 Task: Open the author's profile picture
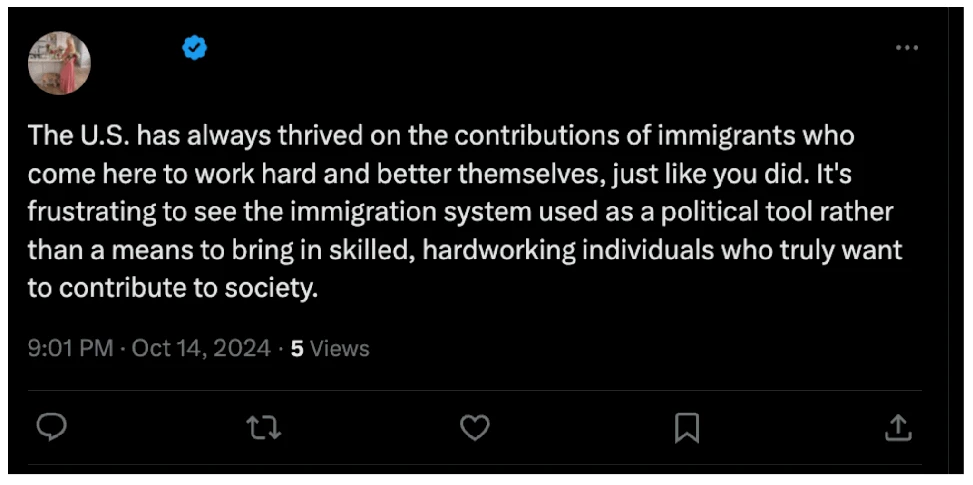click(60, 63)
